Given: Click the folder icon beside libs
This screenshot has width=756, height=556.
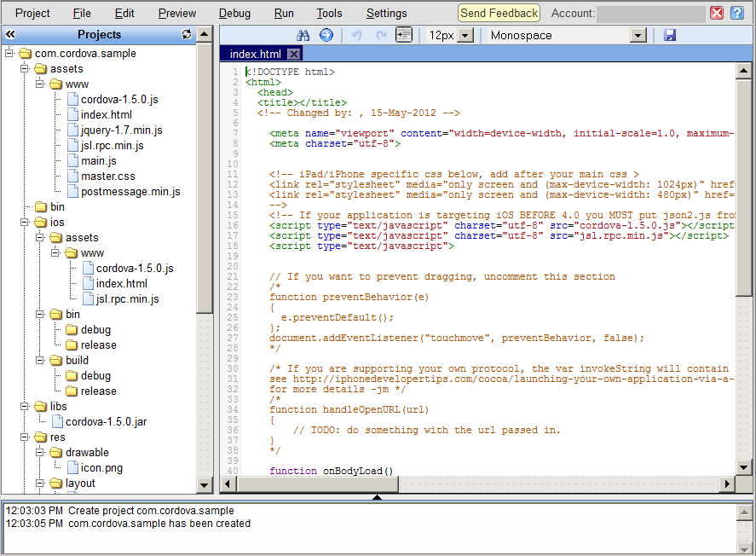Looking at the screenshot, I should click(x=41, y=407).
